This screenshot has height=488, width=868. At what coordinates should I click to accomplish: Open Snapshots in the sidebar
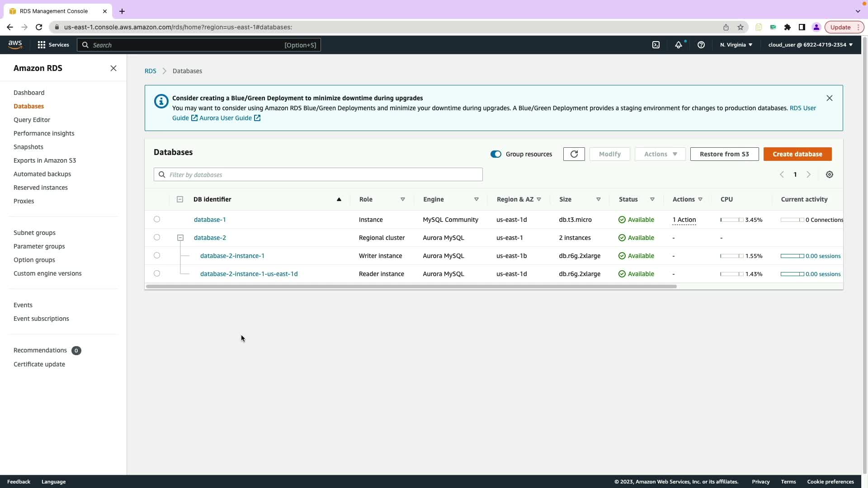point(28,147)
